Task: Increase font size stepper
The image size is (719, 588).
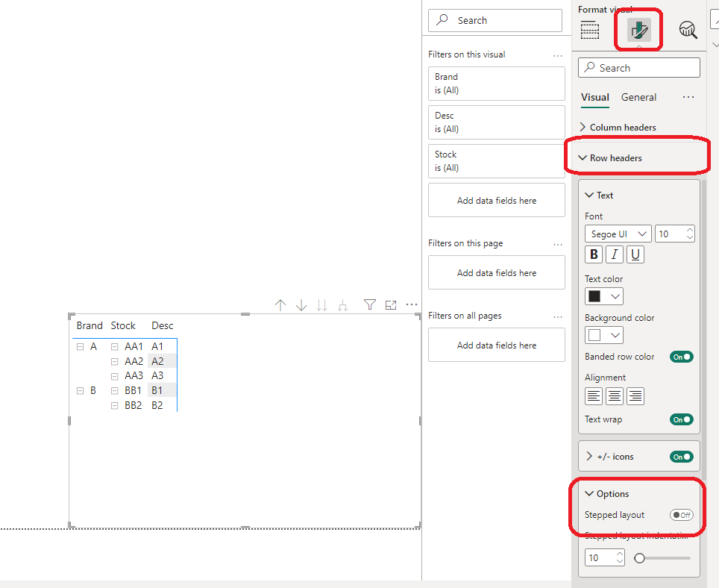Action: 690,231
